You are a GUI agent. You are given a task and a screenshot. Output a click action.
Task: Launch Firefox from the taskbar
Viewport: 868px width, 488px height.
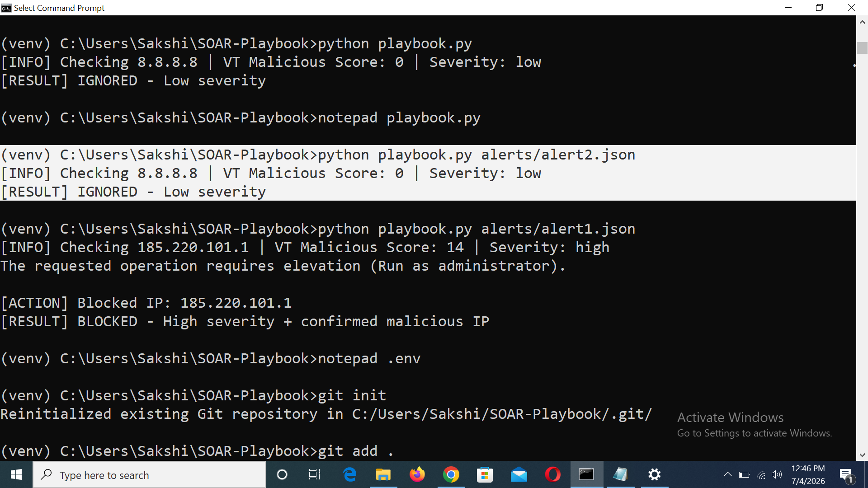(417, 474)
